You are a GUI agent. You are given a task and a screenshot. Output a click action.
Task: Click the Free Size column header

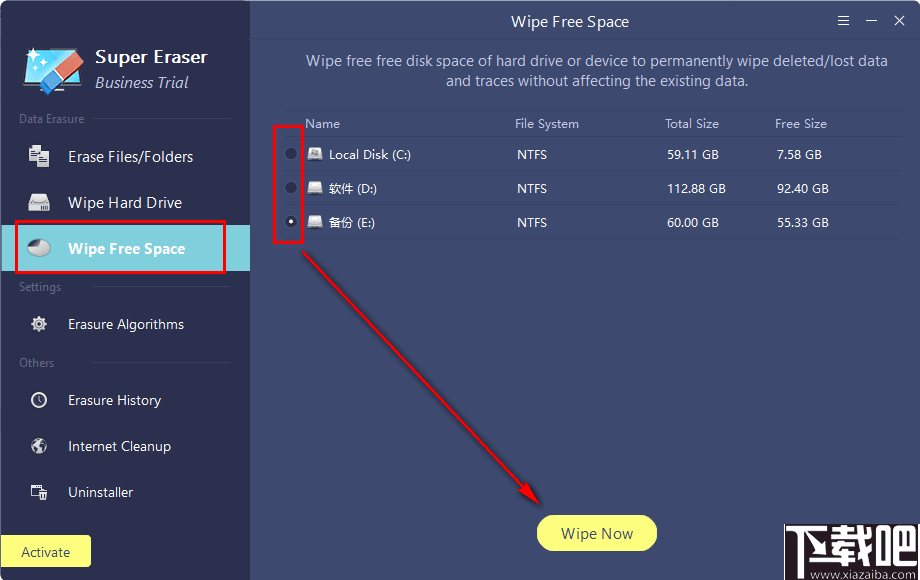click(x=800, y=124)
